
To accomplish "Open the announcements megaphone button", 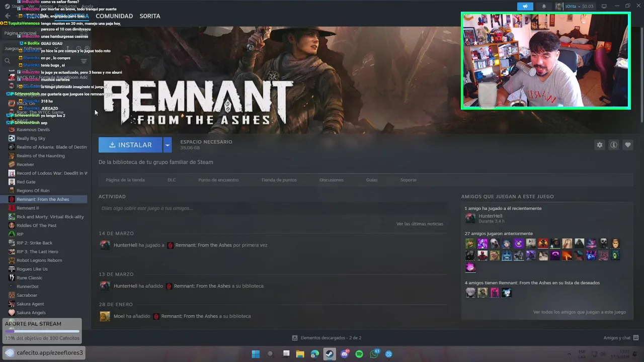I will [525, 6].
